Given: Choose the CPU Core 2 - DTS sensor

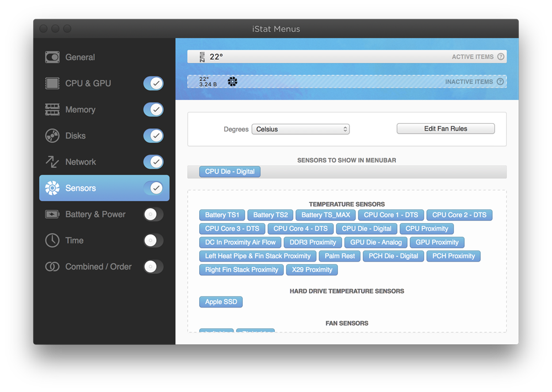Looking at the screenshot, I should coord(459,215).
